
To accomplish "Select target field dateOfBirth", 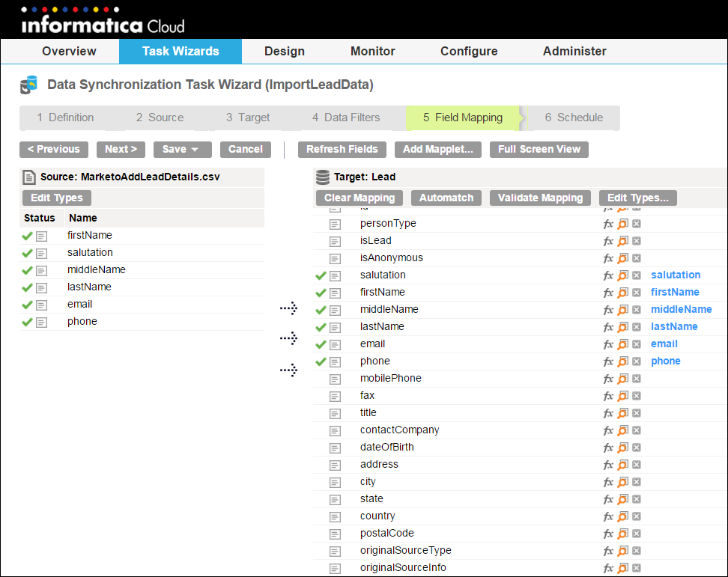I will (x=386, y=447).
